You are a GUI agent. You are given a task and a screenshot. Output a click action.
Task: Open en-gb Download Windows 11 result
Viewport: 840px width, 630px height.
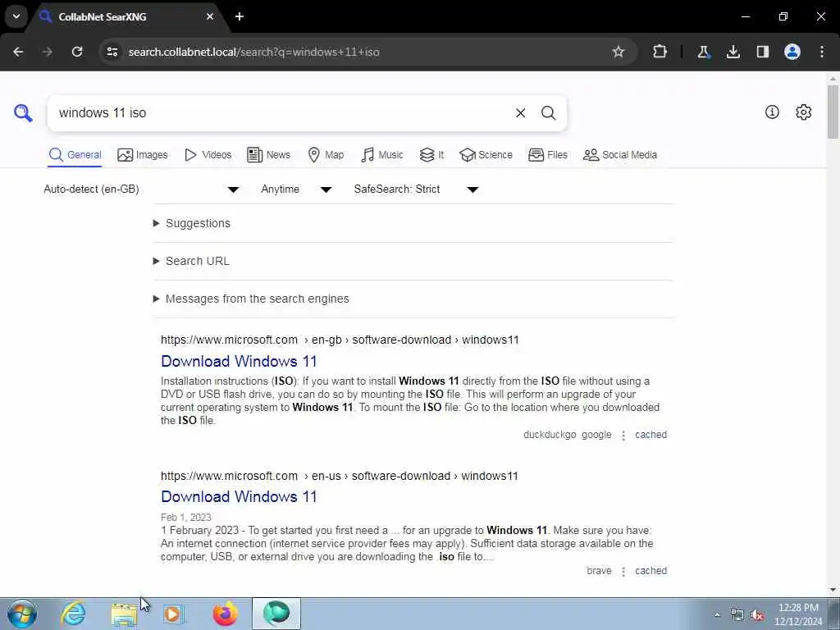tap(239, 361)
